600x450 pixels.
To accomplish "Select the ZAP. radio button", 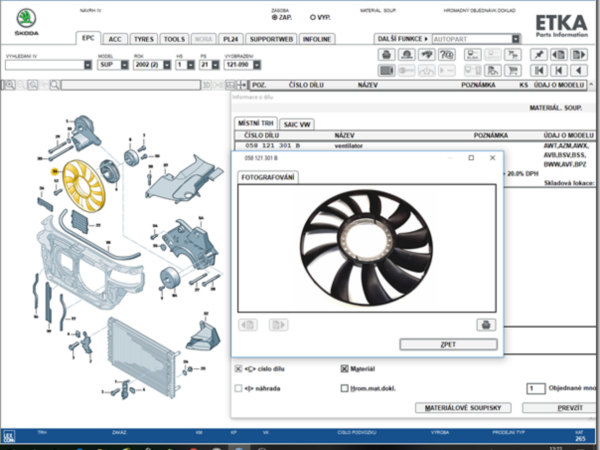I will pos(276,17).
